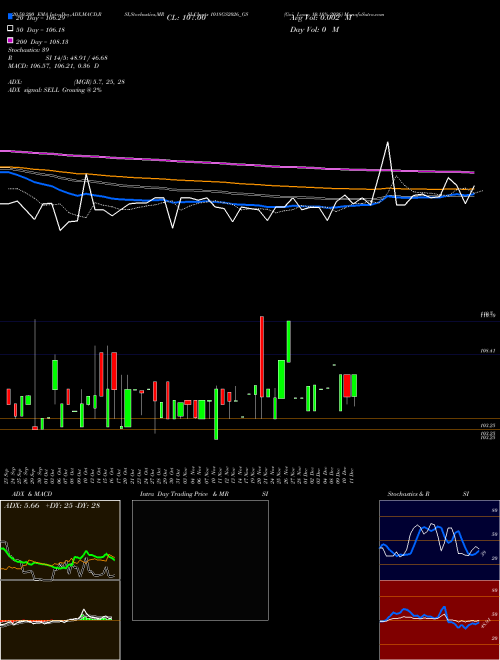Click the 'ADX: 5.66 +DY: 25 -DY: 28' header

pyautogui.click(x=52, y=506)
